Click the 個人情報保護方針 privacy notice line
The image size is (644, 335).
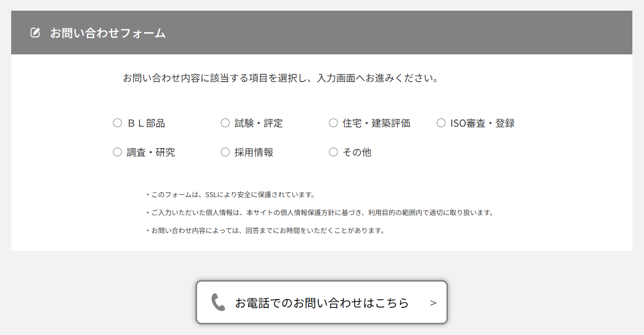tap(320, 213)
